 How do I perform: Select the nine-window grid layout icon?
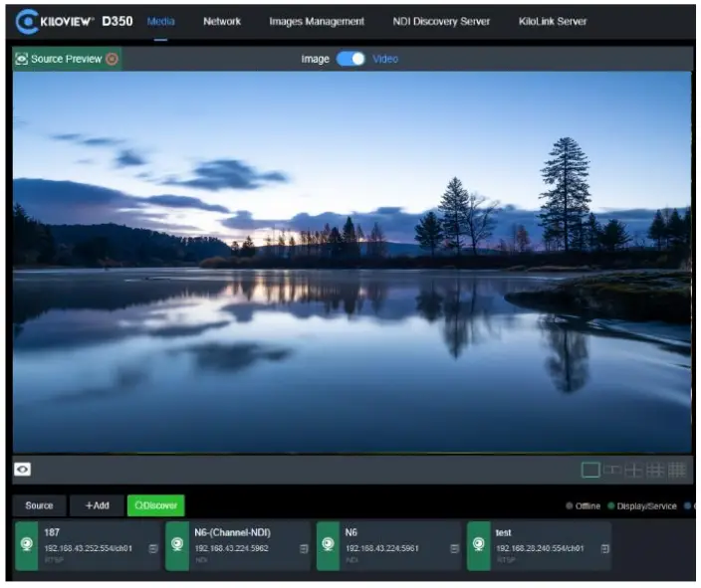coord(655,470)
